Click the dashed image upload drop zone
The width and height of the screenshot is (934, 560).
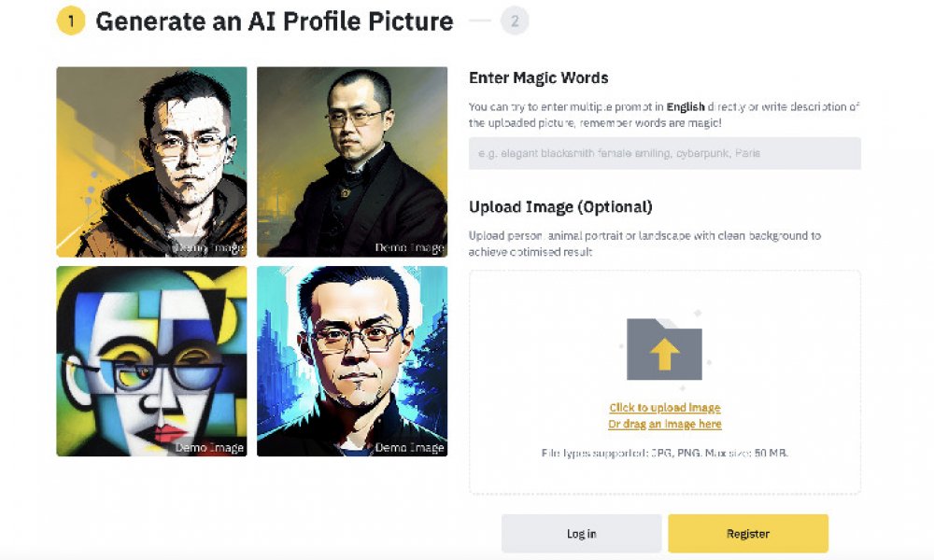click(x=665, y=382)
